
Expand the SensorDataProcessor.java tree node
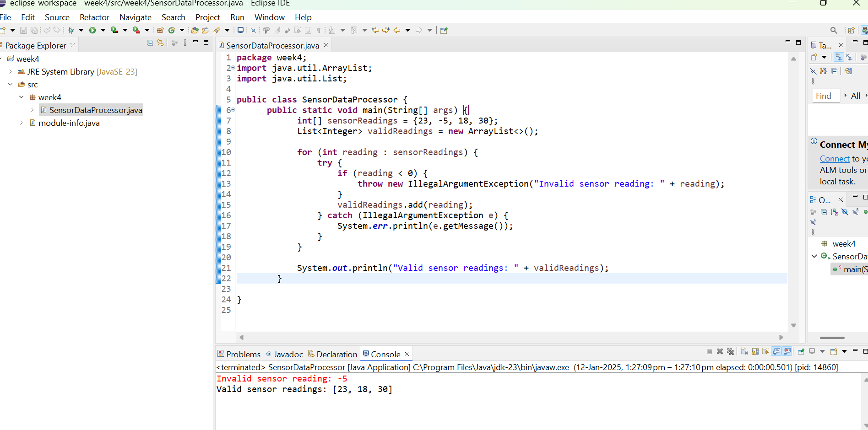[33, 110]
